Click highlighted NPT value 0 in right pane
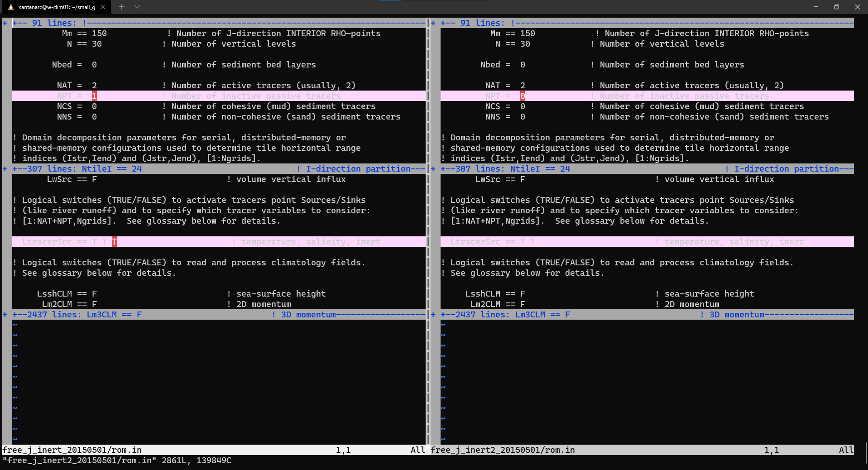This screenshot has height=470, width=868. click(523, 96)
